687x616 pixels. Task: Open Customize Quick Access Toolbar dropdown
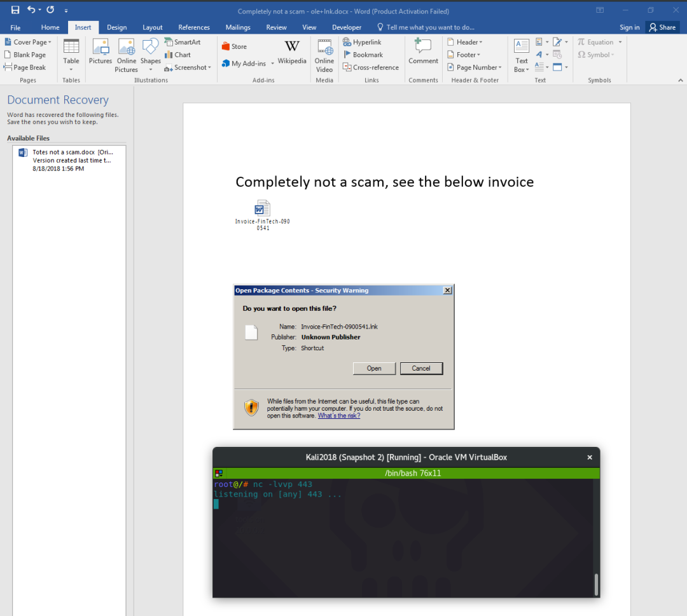[66, 11]
